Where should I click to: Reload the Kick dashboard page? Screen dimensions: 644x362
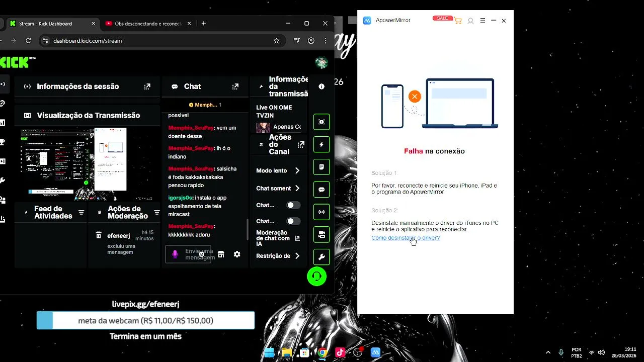(28, 41)
